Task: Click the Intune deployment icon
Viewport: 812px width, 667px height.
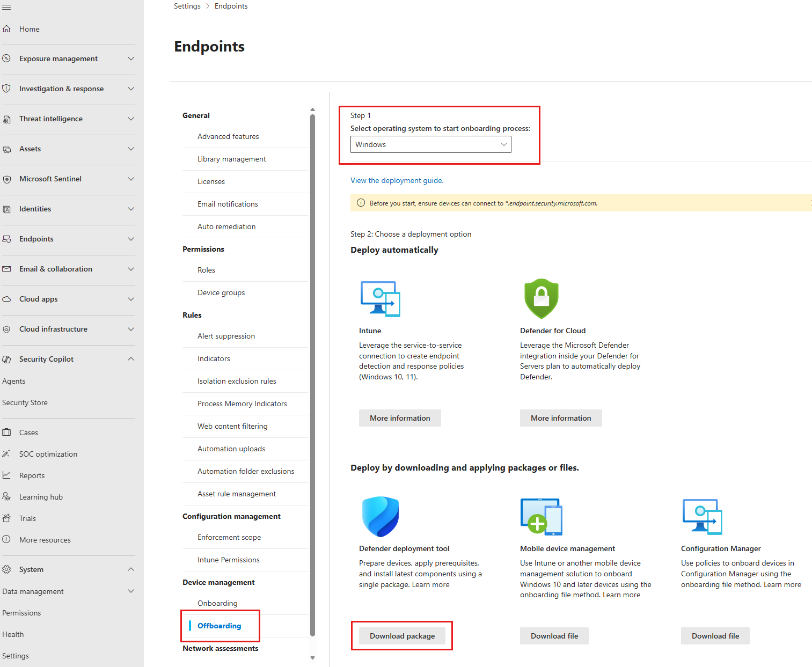Action: pyautogui.click(x=381, y=299)
